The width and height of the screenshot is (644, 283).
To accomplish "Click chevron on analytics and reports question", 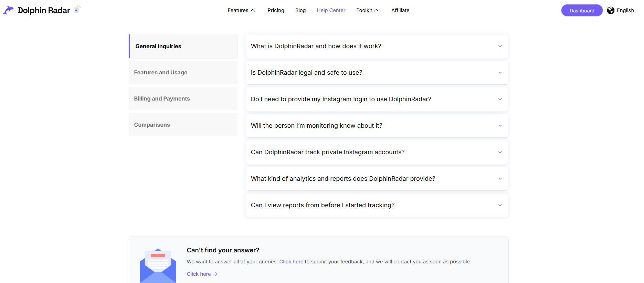I will pos(500,179).
